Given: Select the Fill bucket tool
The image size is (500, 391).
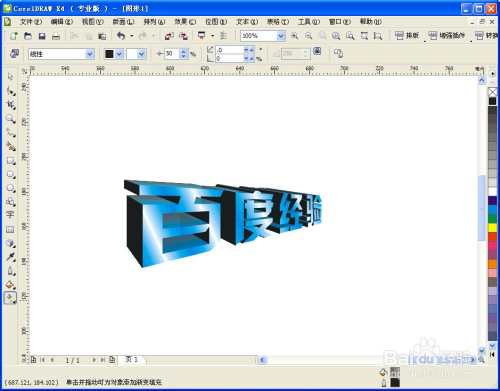Looking at the screenshot, I should 10,285.
